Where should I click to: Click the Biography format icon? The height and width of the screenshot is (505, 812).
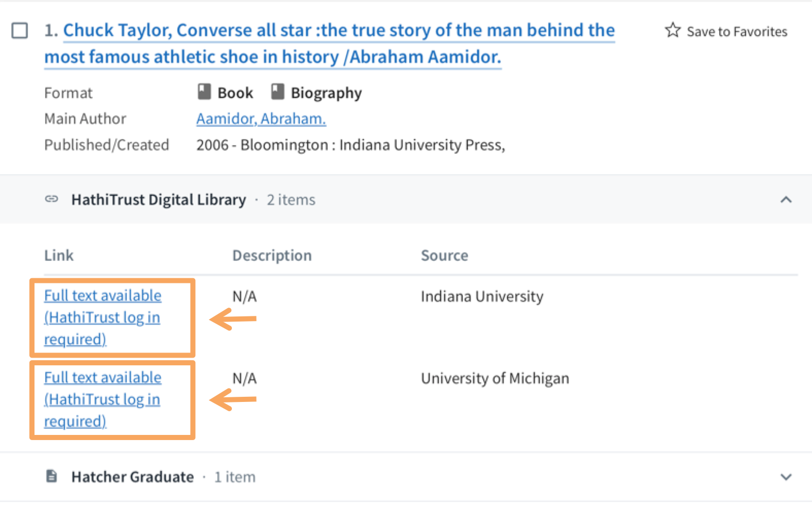coord(278,92)
